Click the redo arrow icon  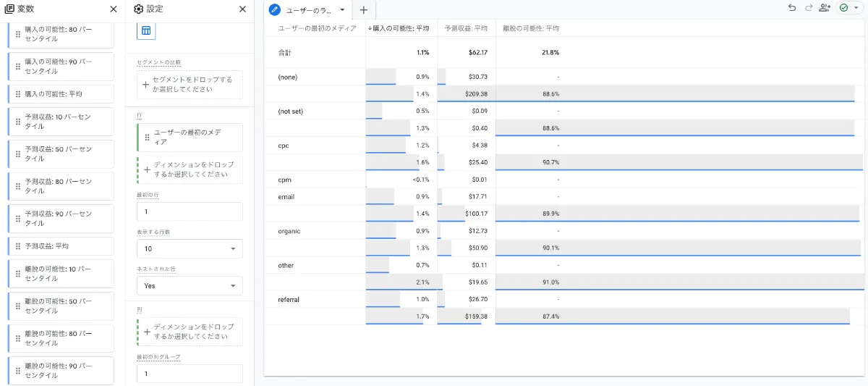[809, 8]
